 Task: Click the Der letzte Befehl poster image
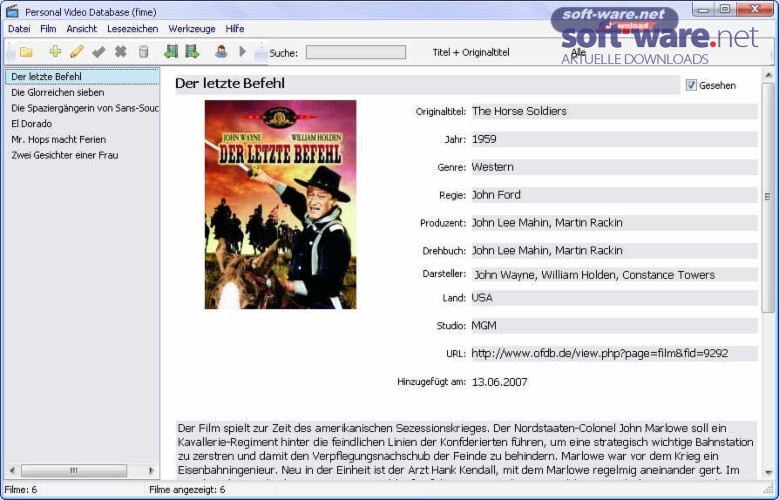pyautogui.click(x=280, y=204)
